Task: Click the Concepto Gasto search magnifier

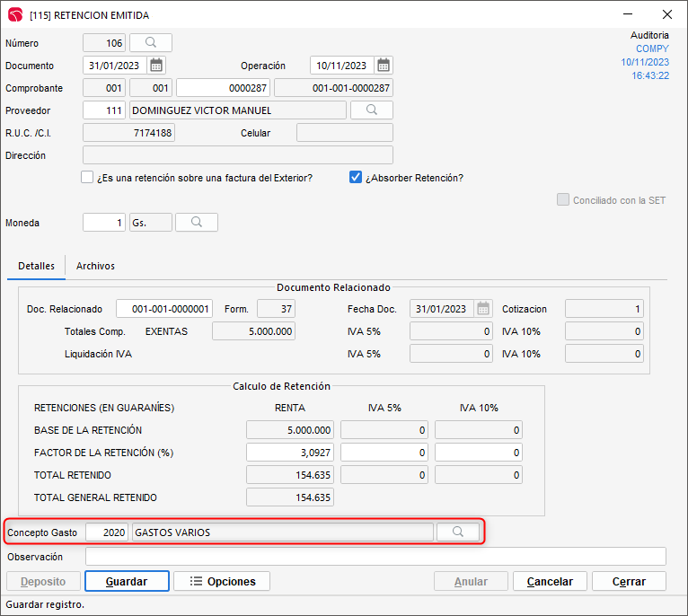Action: coord(458,532)
